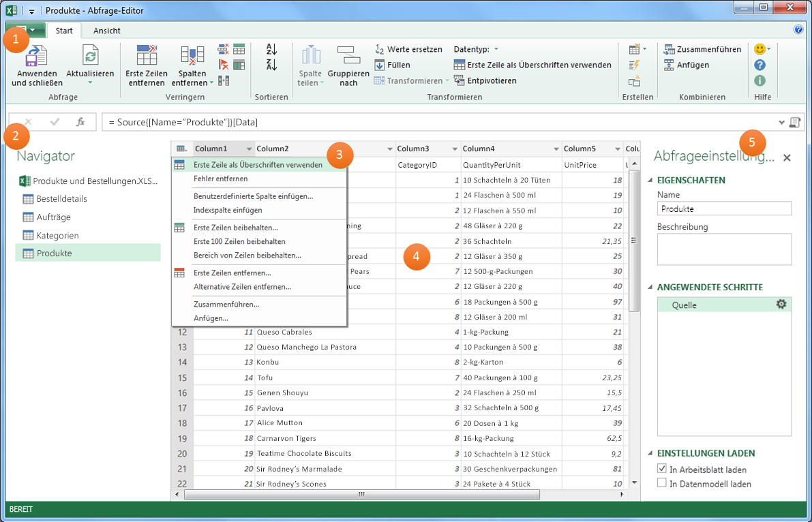812x522 pixels.
Task: Collapse the ANGEWENDETE SCHRITTE section
Action: click(650, 288)
